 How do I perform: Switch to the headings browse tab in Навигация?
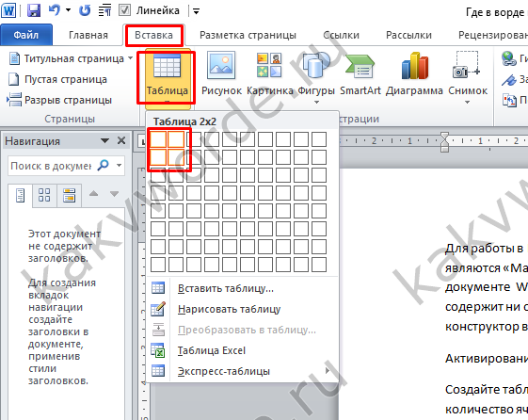(x=20, y=196)
